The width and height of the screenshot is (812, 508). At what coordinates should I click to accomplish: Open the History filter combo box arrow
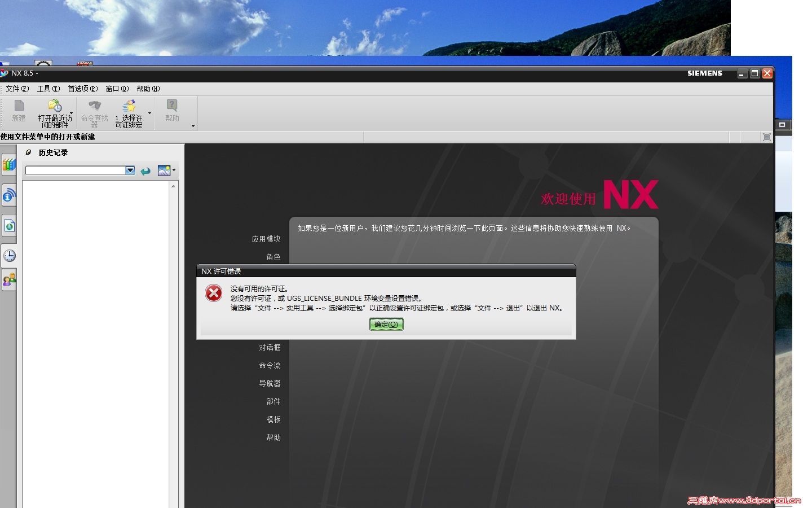(x=130, y=170)
